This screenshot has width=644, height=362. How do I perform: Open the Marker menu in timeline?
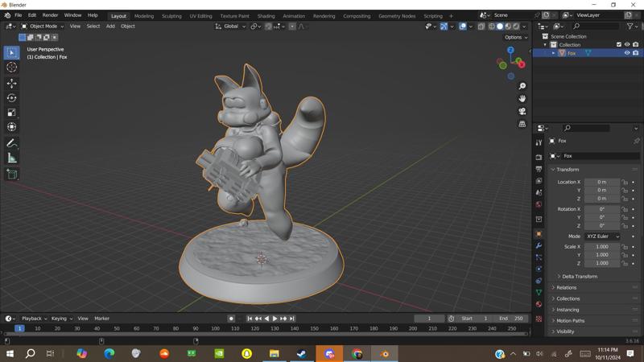click(x=102, y=319)
